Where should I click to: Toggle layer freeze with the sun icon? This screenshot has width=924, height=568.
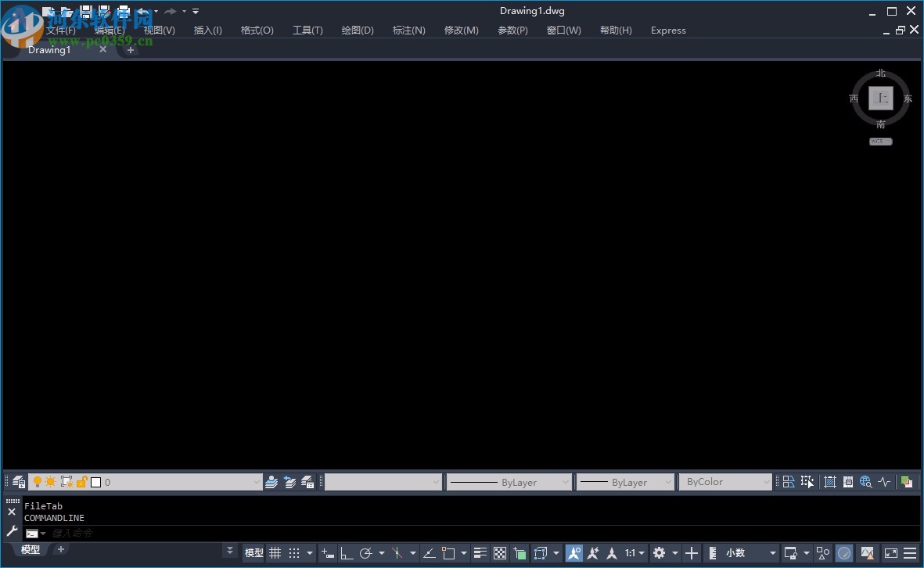tap(52, 482)
